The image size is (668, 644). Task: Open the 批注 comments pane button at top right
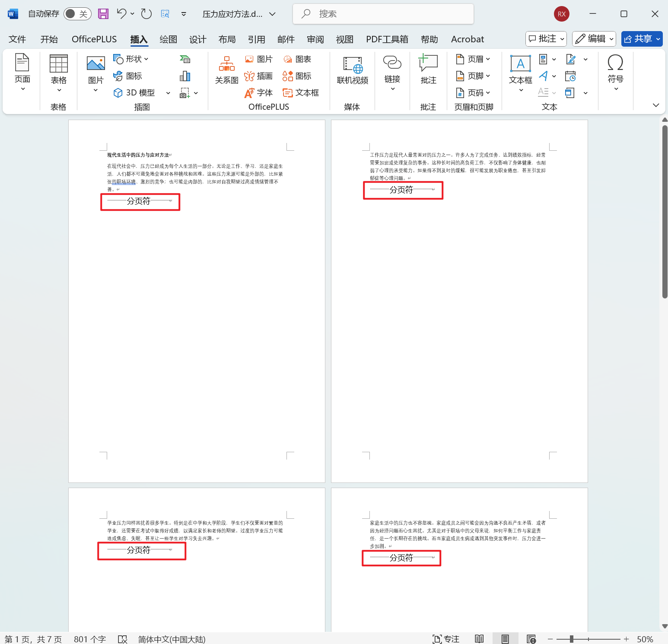tap(546, 39)
